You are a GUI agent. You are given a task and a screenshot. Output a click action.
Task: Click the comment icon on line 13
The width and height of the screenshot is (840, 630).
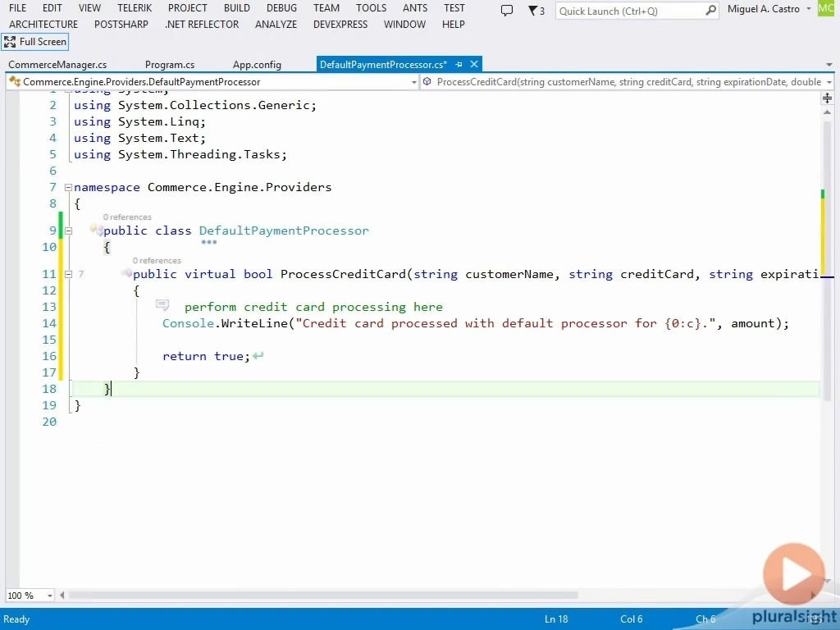coord(162,305)
